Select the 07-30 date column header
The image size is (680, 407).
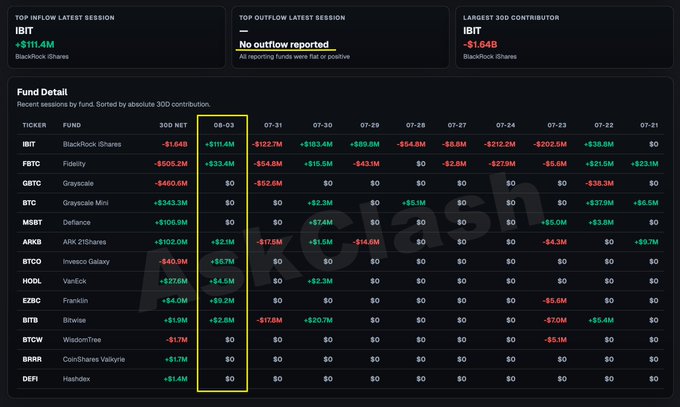(x=323, y=125)
